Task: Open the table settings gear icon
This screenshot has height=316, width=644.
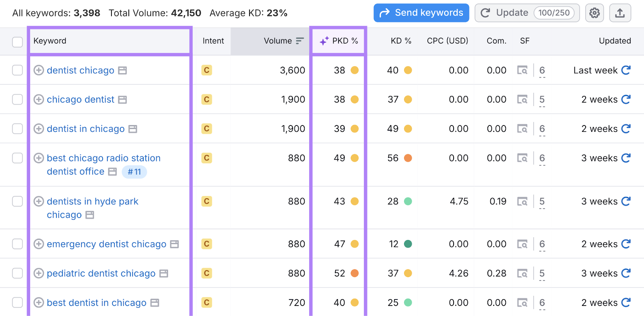Action: [x=594, y=13]
